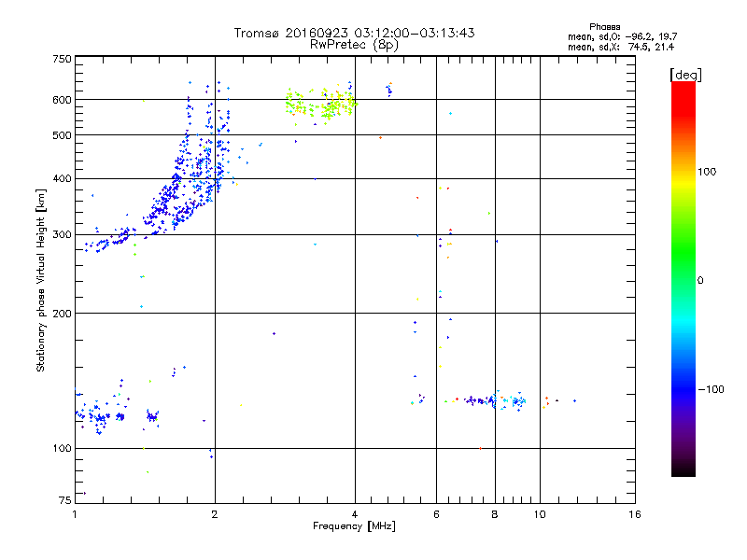Click the y-axis tick label '75'

(65, 500)
